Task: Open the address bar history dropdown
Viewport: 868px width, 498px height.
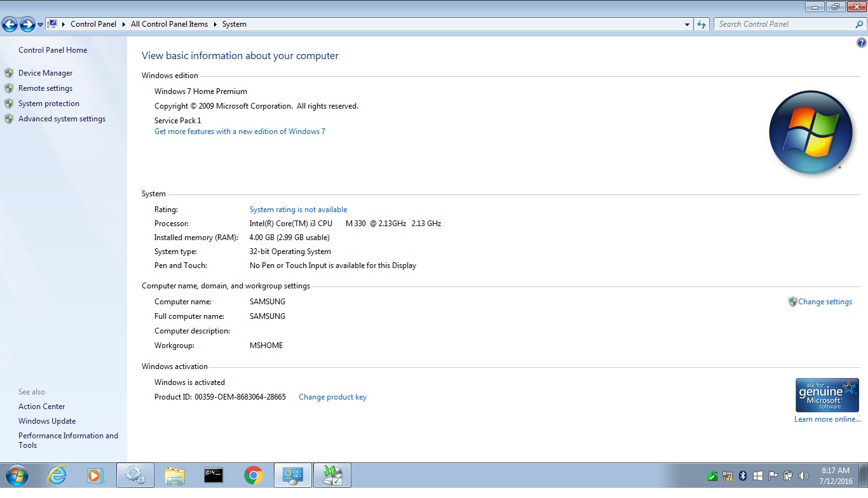Action: [x=687, y=24]
